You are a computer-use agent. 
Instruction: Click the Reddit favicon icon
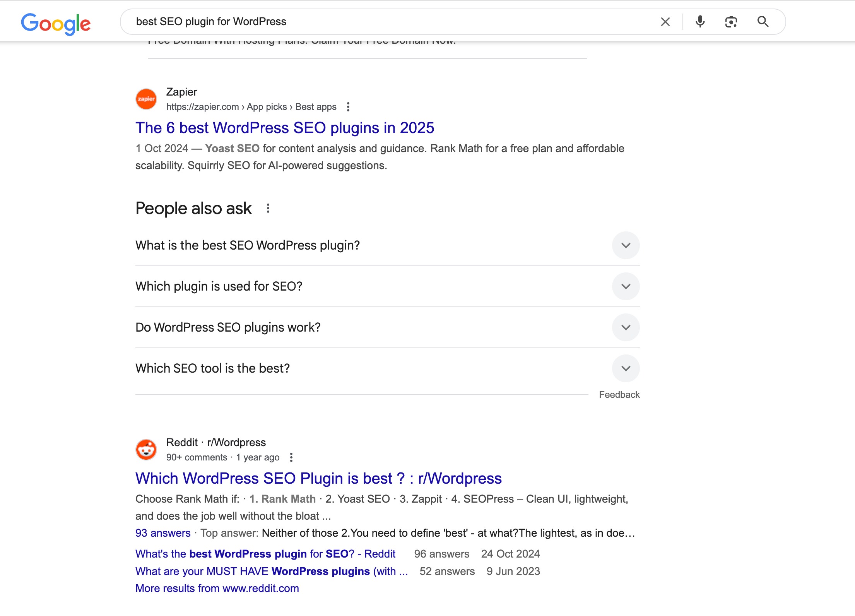pyautogui.click(x=146, y=450)
